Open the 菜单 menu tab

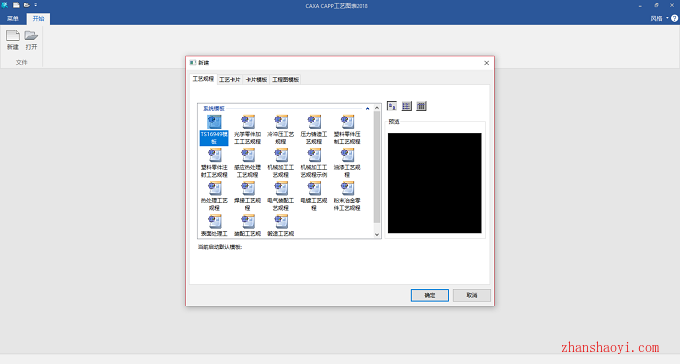pos(13,19)
